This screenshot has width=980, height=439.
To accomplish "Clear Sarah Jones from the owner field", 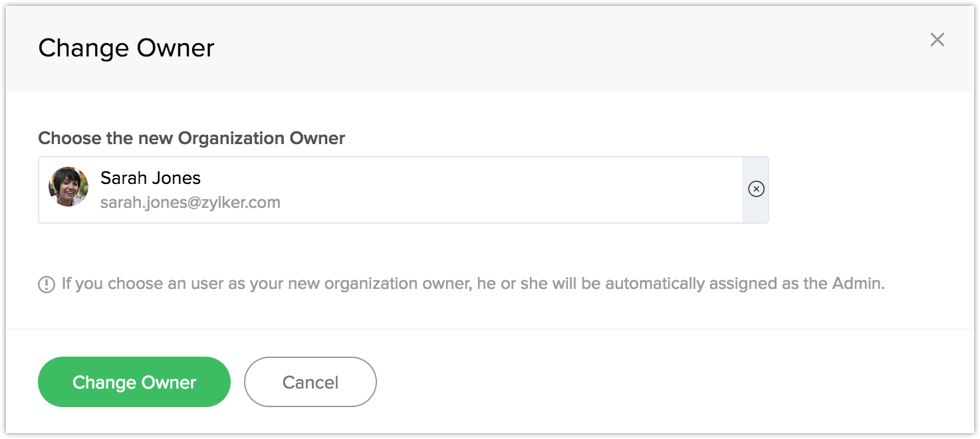I will click(756, 189).
